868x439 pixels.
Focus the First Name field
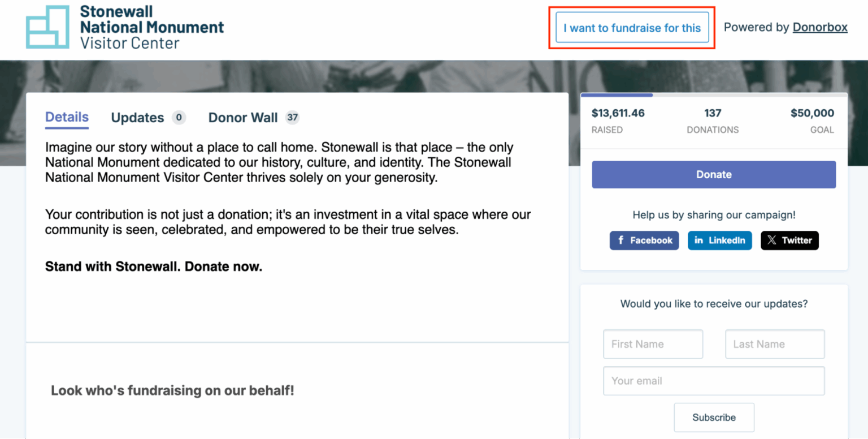[653, 344]
